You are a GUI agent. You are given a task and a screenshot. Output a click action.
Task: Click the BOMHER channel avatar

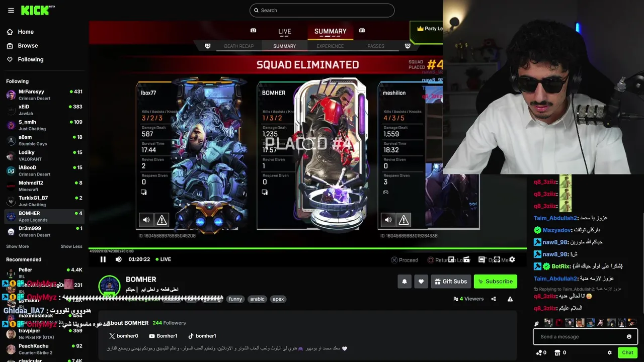point(109,287)
